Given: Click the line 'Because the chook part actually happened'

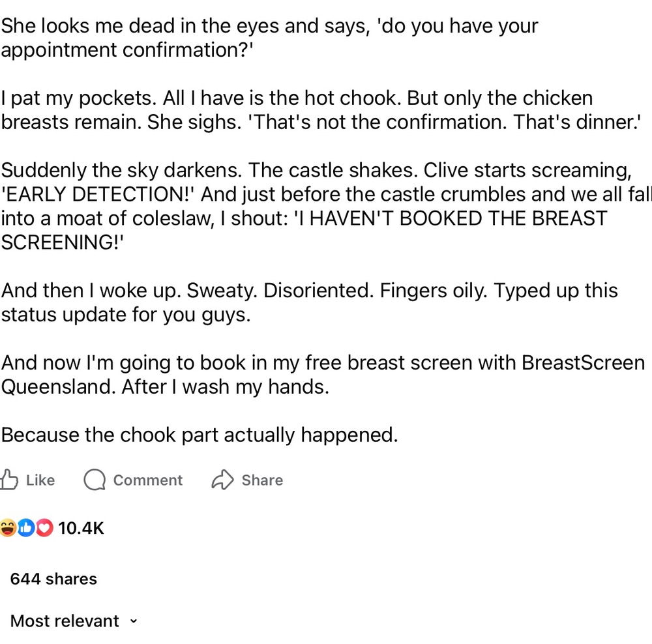Looking at the screenshot, I should click(x=200, y=435).
